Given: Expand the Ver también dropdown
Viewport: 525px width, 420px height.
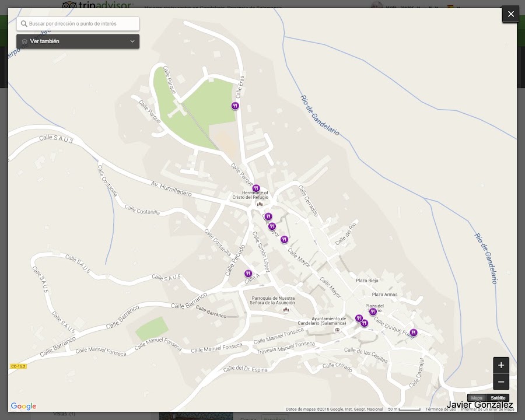Looking at the screenshot, I should tap(78, 41).
